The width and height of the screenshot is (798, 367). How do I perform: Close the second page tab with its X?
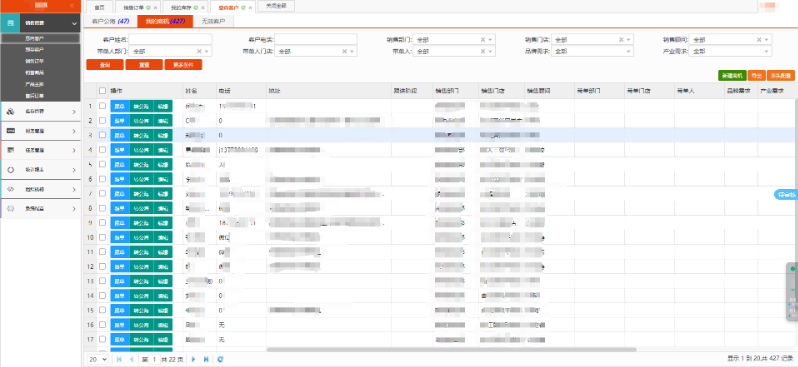coord(155,8)
